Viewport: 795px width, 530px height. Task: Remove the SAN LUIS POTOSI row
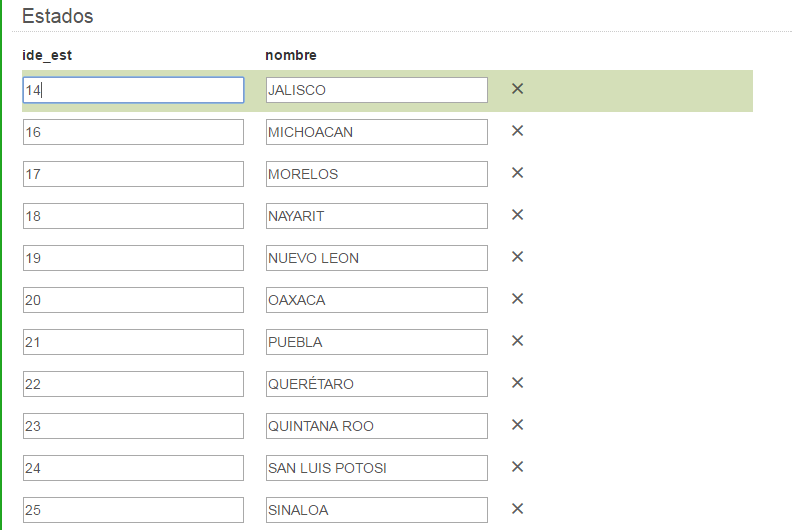pos(518,467)
